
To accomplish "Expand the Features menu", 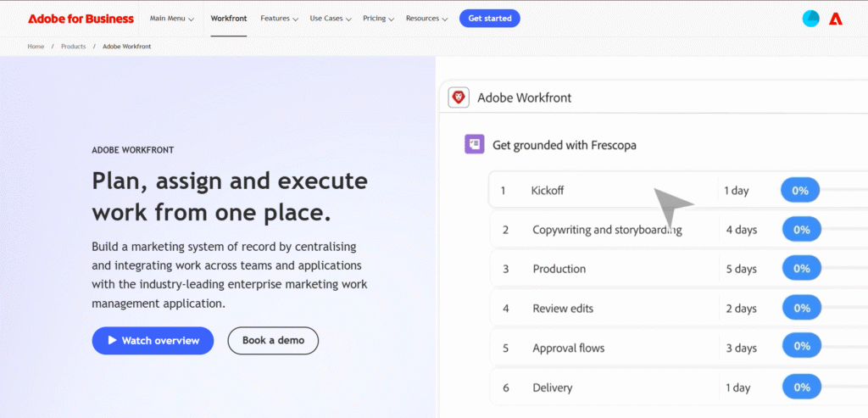I will point(280,19).
